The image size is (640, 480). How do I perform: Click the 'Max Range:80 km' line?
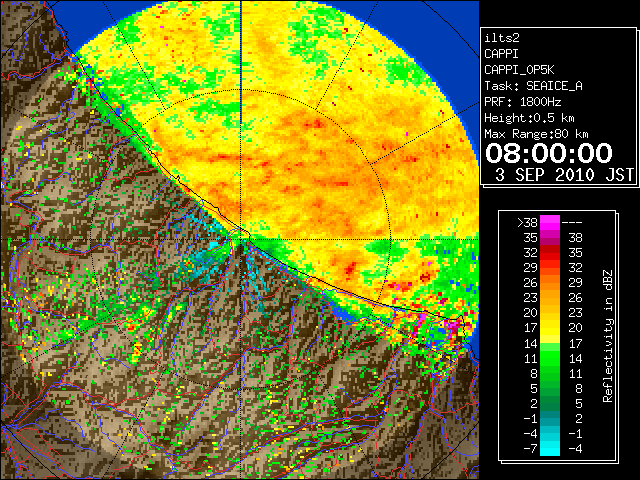536,134
